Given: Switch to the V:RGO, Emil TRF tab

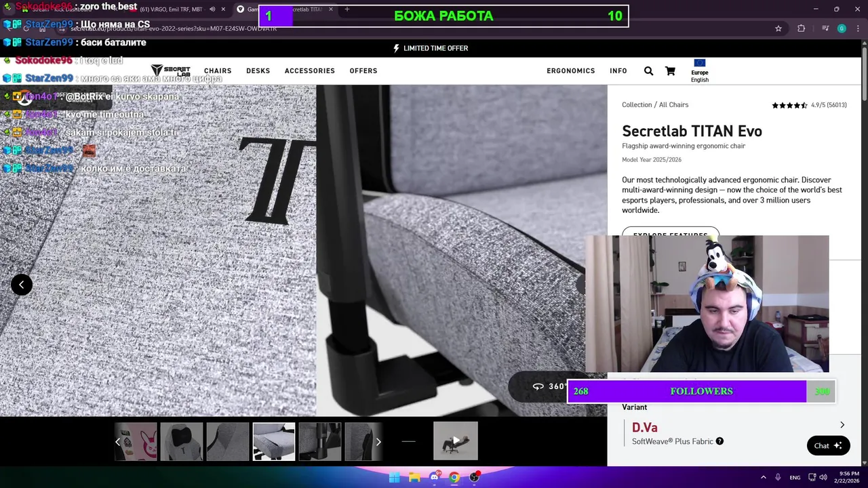Looking at the screenshot, I should point(172,9).
